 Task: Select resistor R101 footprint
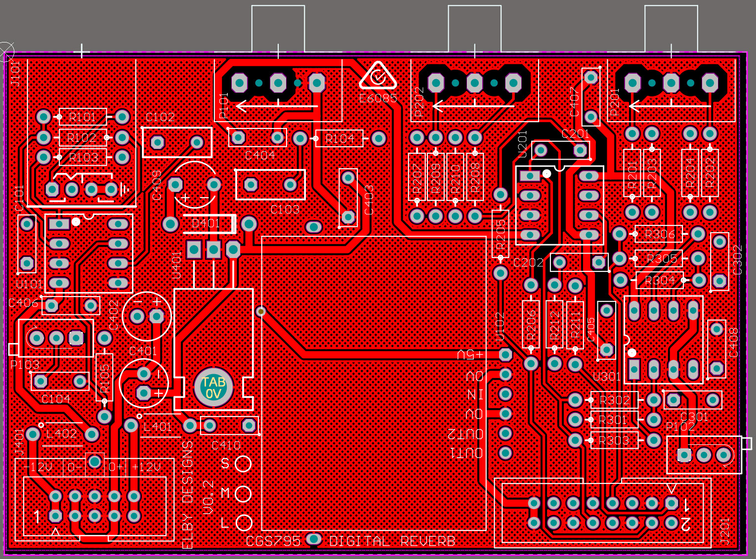click(83, 117)
